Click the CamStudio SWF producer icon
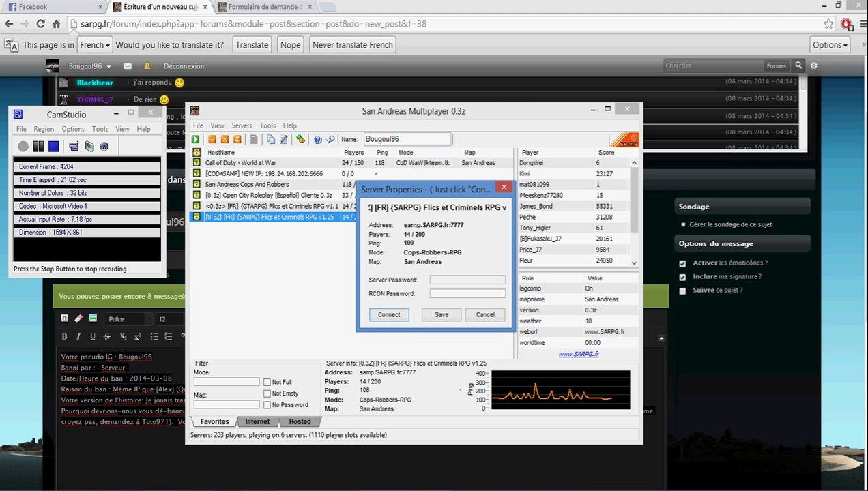 (104, 146)
